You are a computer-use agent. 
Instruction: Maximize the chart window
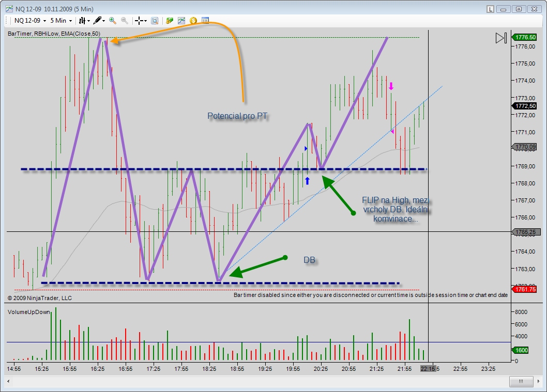(519, 9)
